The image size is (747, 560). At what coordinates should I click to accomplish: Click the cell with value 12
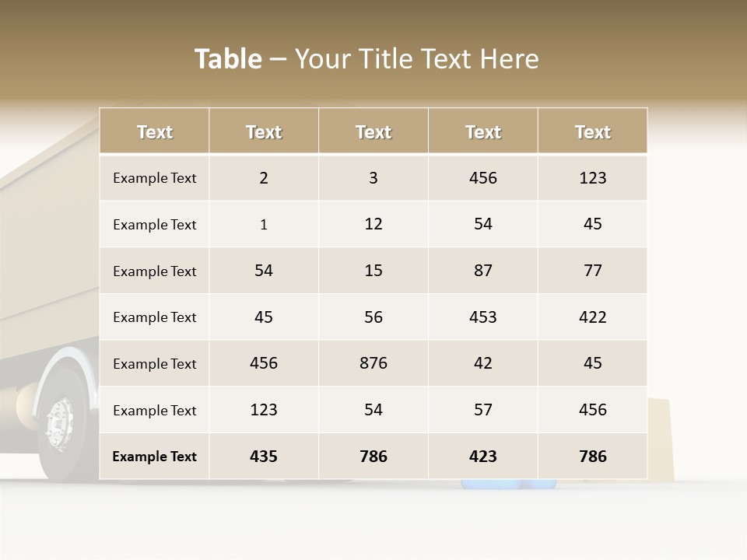[x=373, y=224]
